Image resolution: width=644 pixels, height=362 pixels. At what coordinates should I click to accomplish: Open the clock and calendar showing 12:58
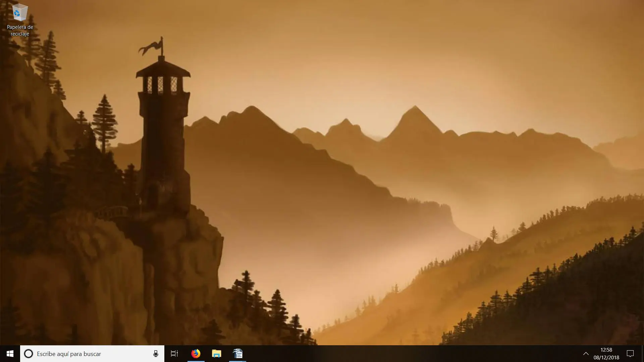(606, 354)
